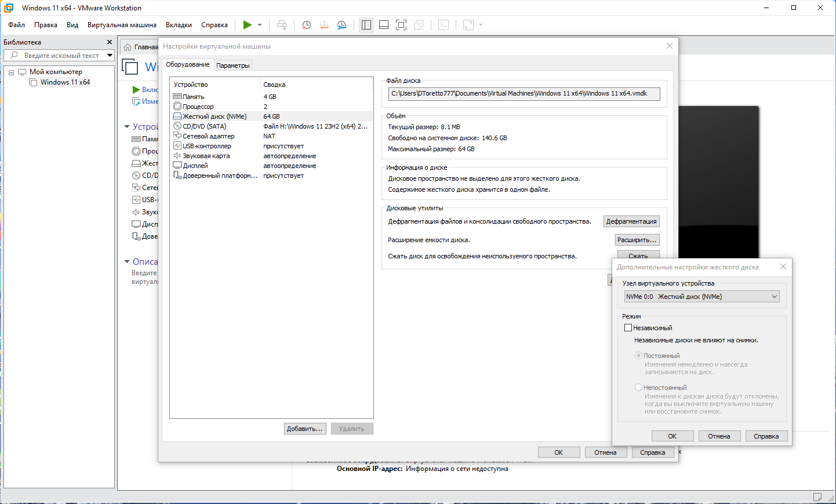Toggle the library sidebar view icon

pyautogui.click(x=366, y=25)
